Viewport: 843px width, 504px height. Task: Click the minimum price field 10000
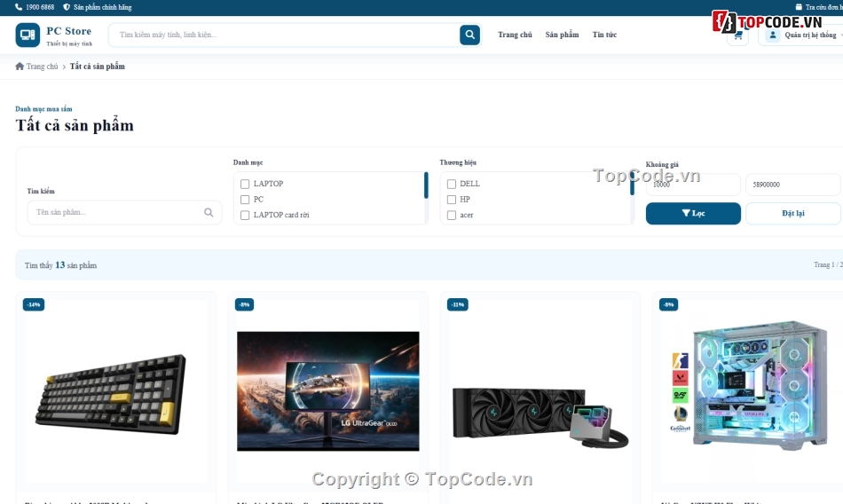click(693, 185)
